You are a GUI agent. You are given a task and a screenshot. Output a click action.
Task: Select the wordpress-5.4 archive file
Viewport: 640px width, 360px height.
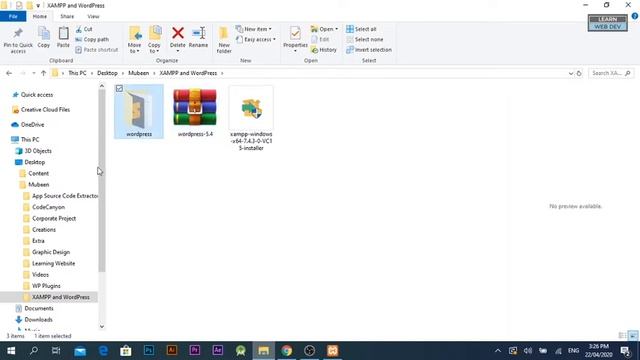(195, 112)
